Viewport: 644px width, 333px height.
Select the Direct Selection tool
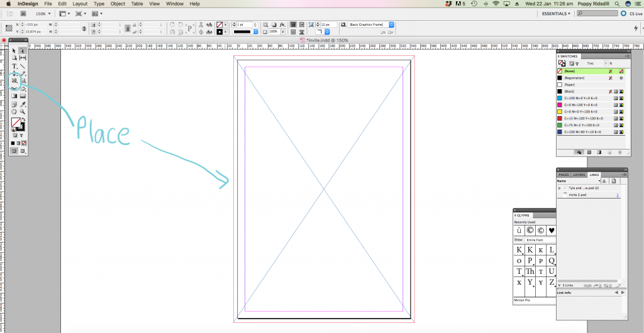click(23, 50)
